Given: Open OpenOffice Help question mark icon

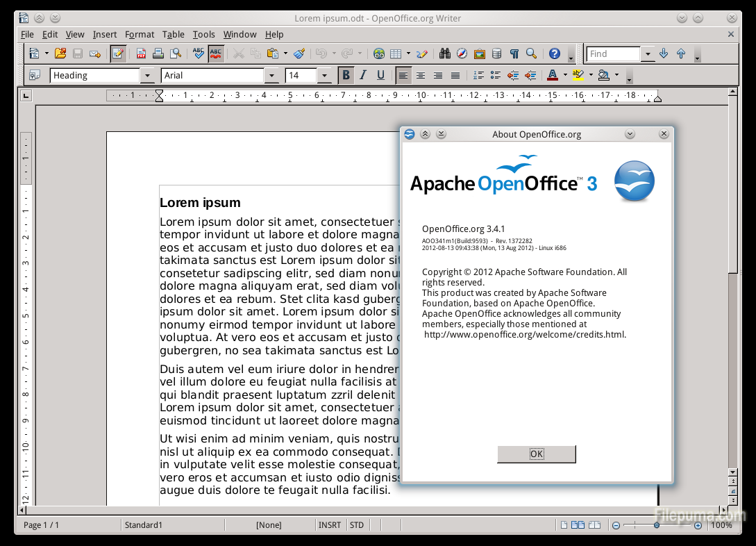Looking at the screenshot, I should point(554,53).
